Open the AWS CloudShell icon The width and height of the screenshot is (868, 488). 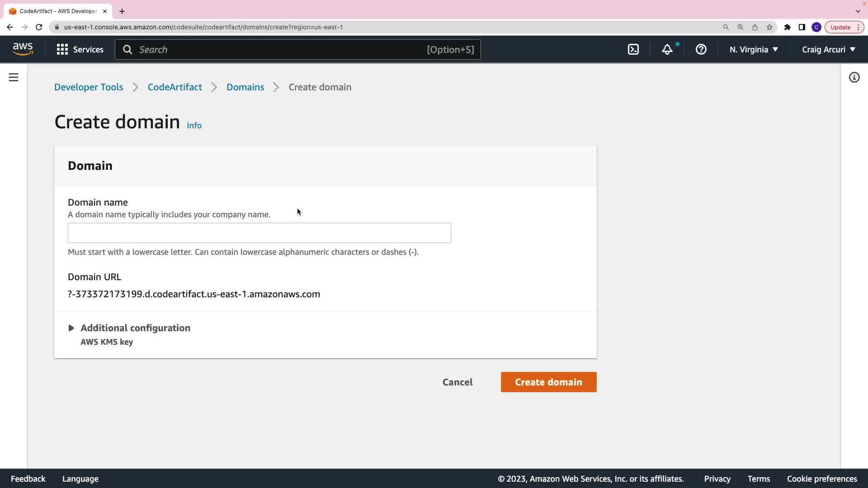click(x=633, y=50)
